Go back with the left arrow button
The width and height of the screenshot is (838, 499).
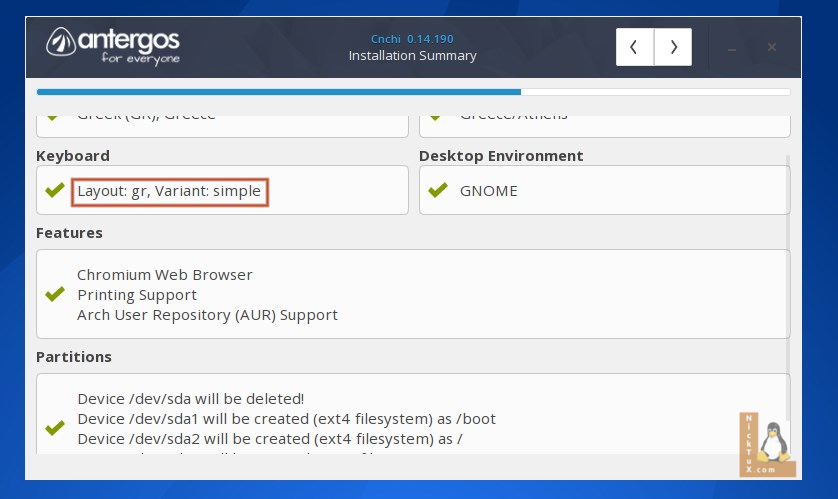pyautogui.click(x=635, y=47)
